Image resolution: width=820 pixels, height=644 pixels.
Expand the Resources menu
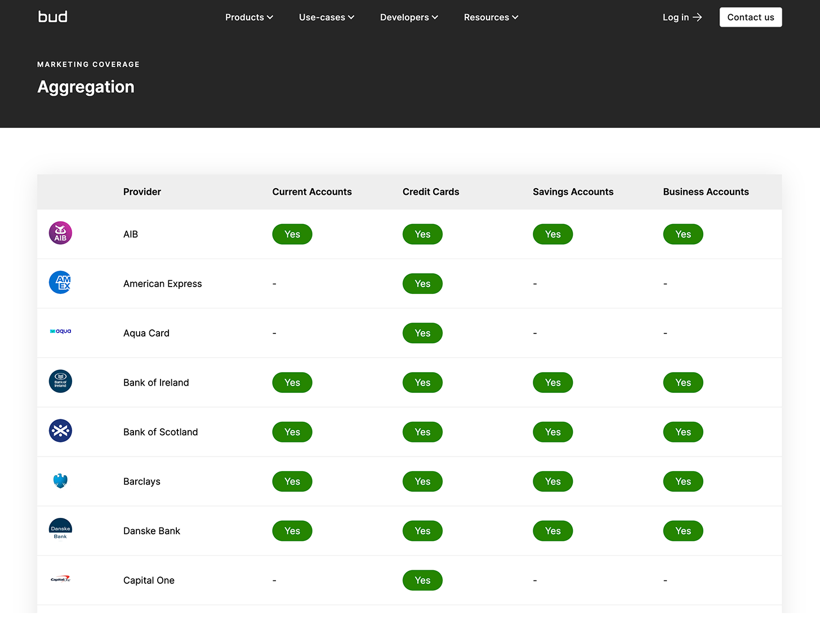coord(491,17)
